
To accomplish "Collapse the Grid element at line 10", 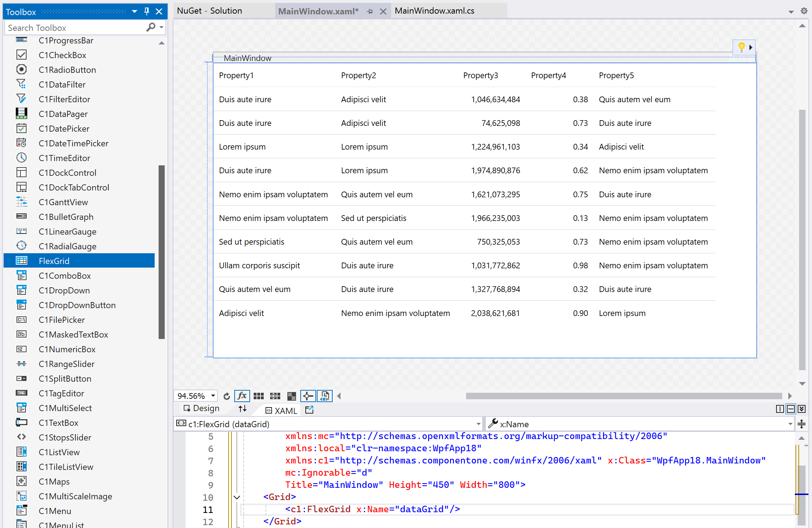I will [236, 498].
